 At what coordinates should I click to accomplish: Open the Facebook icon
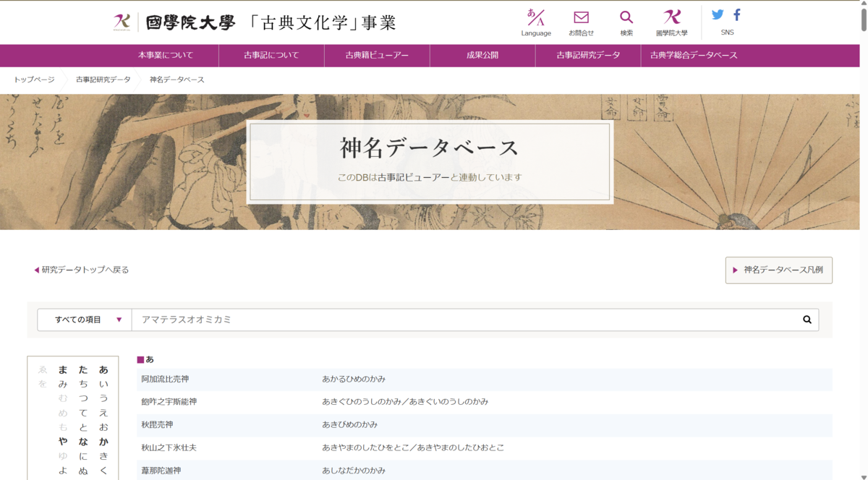coord(737,14)
